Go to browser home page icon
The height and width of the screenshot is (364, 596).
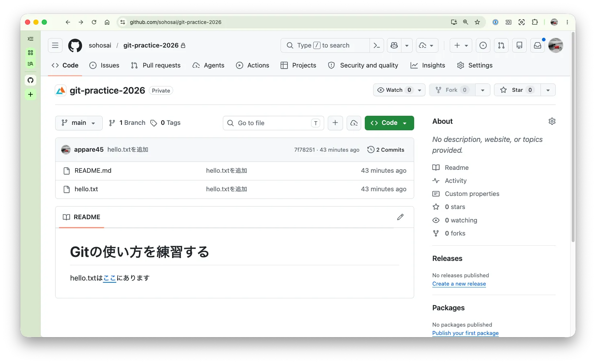[x=107, y=22]
